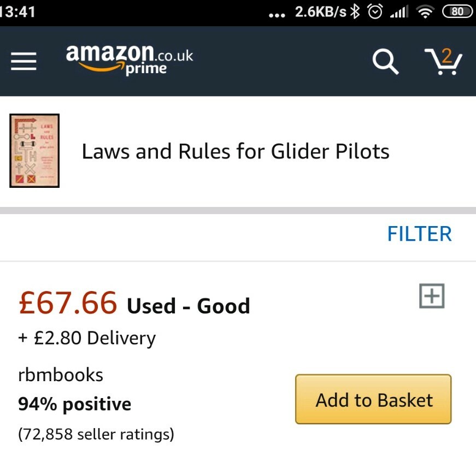The image size is (476, 474).
Task: View the 72,858 seller ratings
Action: pos(97,434)
